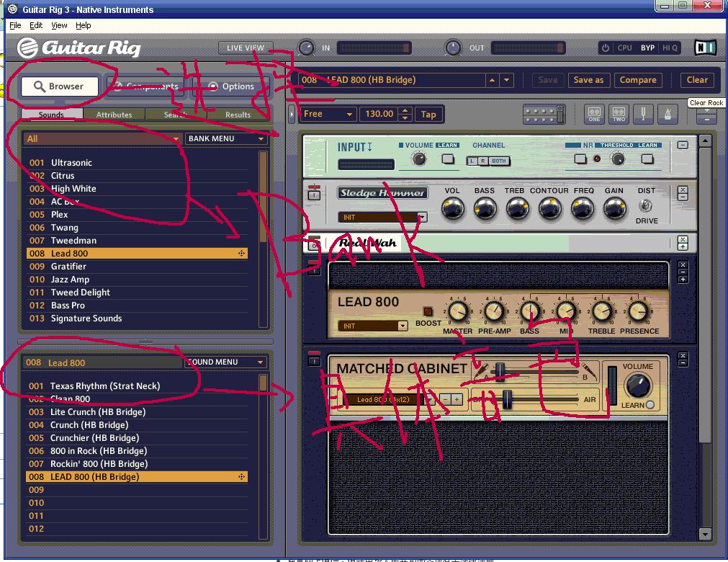This screenshot has height=562, width=728.
Task: Open the Tapedeck ONE
Action: tap(594, 114)
